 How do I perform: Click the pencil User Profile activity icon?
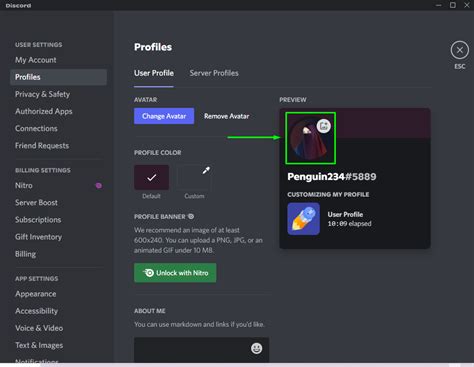(303, 219)
